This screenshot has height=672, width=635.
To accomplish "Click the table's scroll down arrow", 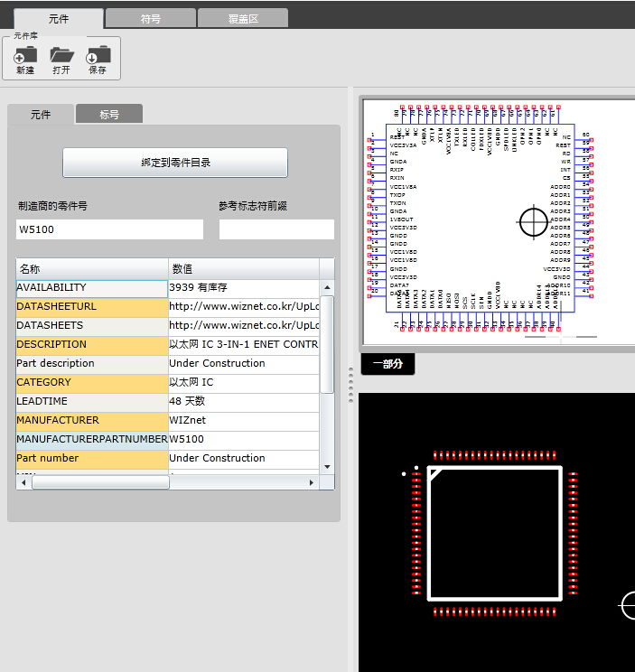I will click(x=327, y=467).
